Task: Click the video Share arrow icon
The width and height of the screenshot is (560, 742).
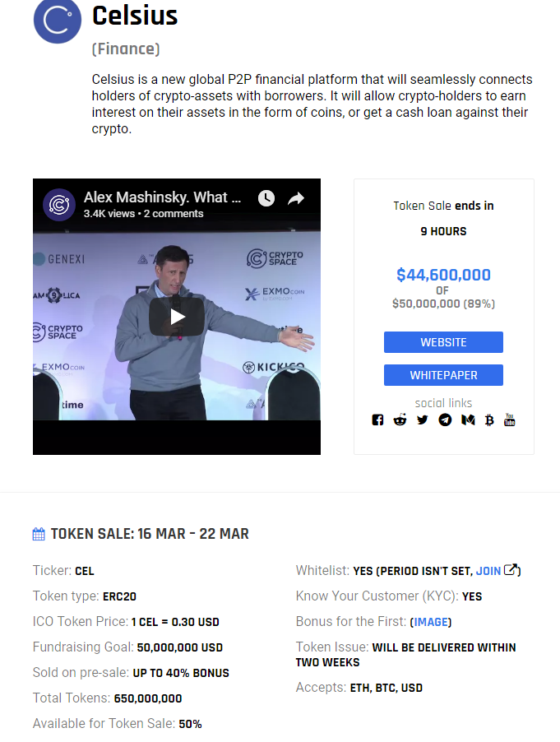Action: tap(296, 198)
